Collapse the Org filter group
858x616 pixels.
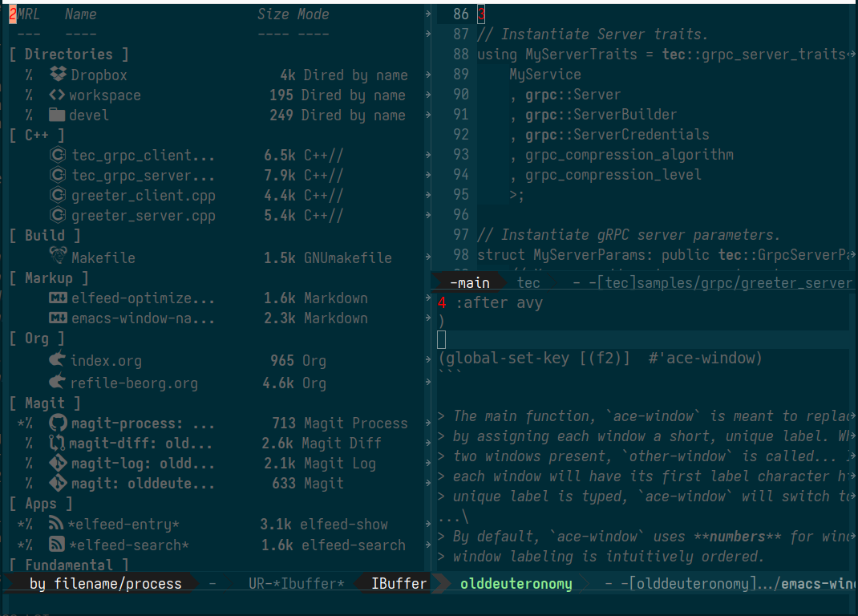point(37,338)
